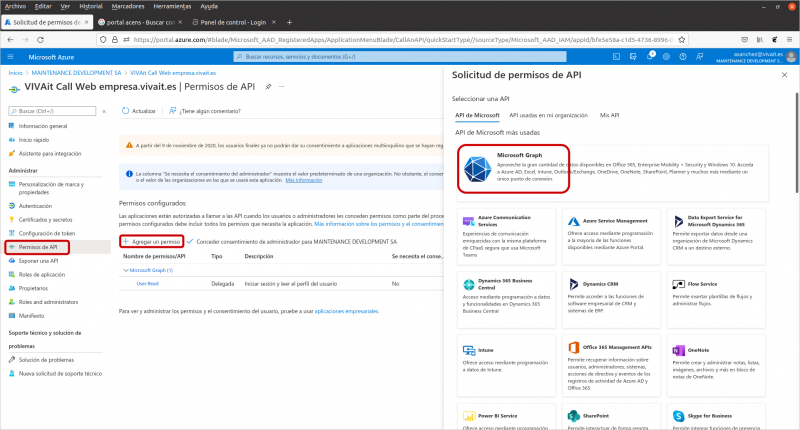
Task: Switch to the portal acens browser tab
Action: point(140,22)
